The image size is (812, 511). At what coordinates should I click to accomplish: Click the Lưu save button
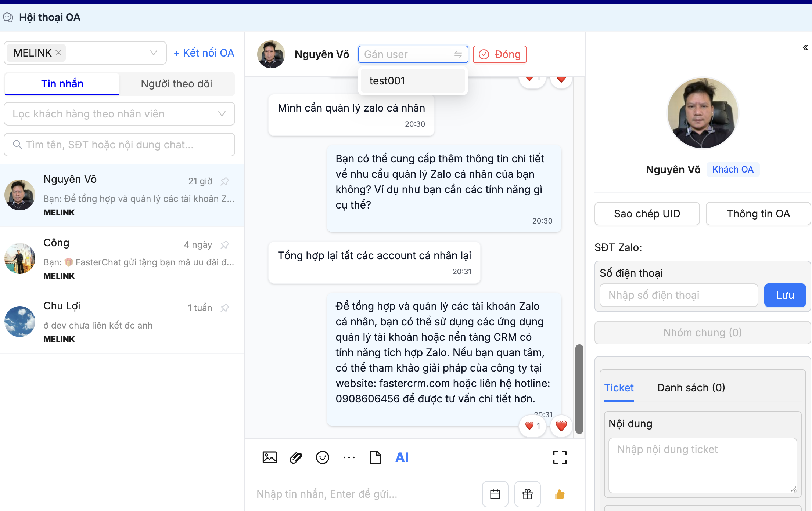point(785,295)
